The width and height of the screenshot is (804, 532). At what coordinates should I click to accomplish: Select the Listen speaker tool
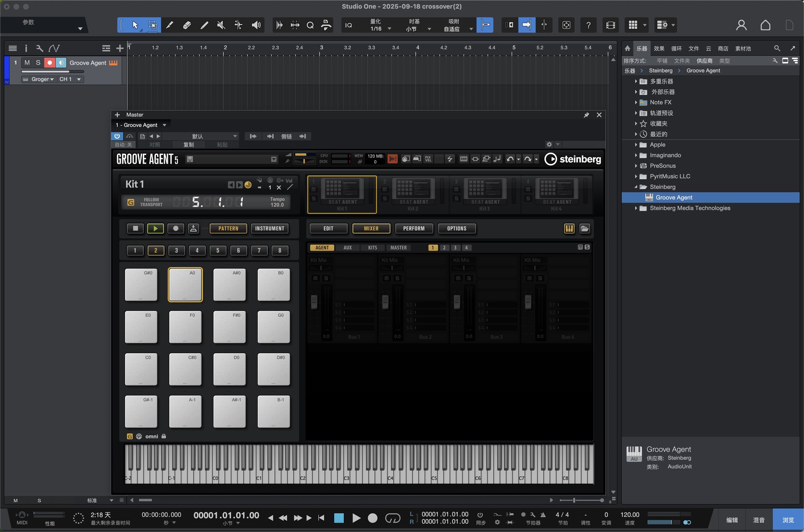(256, 25)
